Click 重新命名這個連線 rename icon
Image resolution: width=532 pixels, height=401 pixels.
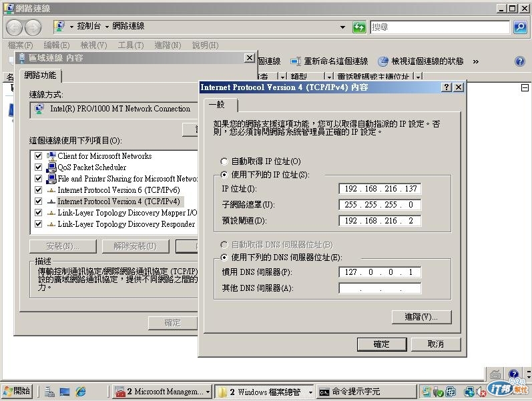click(x=296, y=61)
